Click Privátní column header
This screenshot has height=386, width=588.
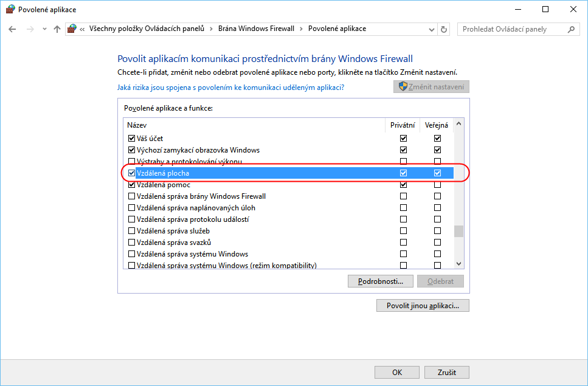pos(403,125)
